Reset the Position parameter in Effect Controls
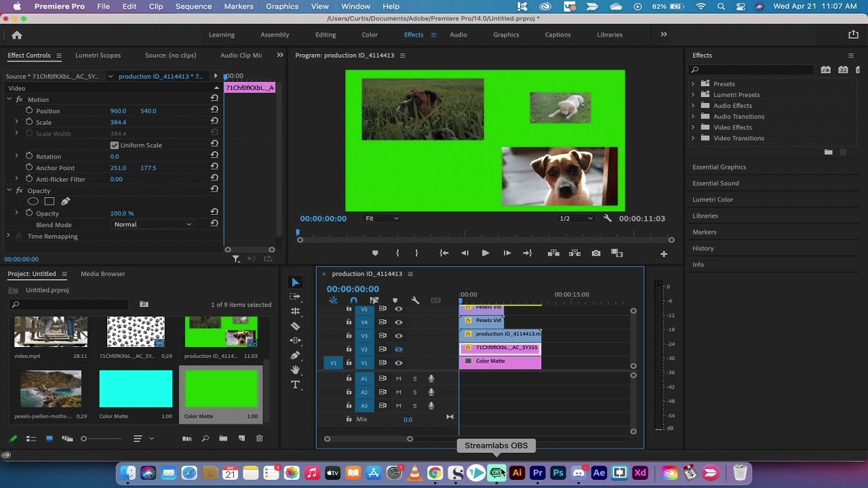This screenshot has height=488, width=868. tap(214, 110)
